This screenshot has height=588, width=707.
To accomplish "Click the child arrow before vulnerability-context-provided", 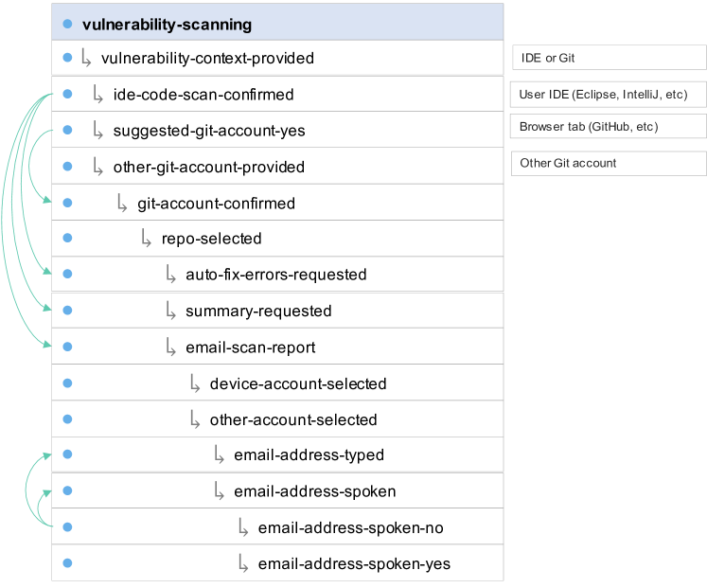I will 85,59.
